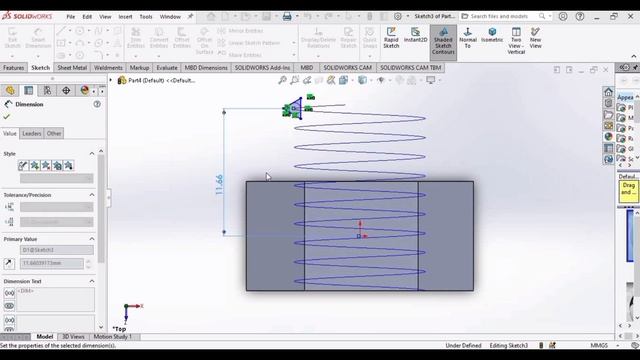Click the Previous View icon
Image resolution: width=640 pixels, height=360 pixels.
pos(307,80)
